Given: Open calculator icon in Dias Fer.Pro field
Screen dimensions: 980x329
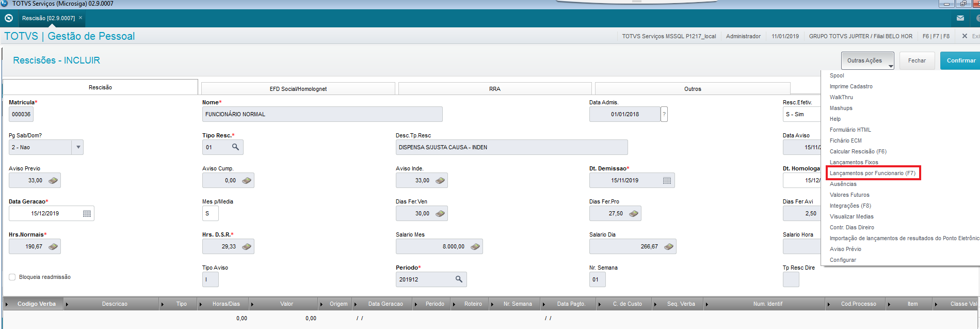Looking at the screenshot, I should [x=634, y=213].
